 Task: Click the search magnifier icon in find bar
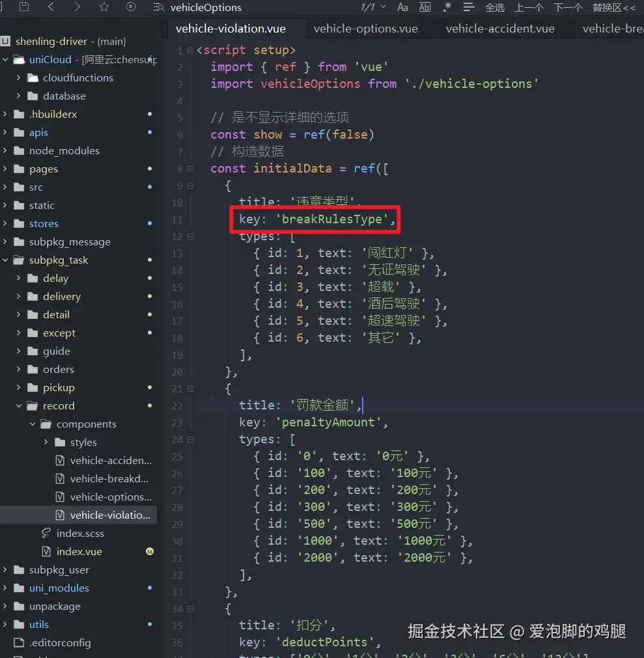pyautogui.click(x=159, y=7)
